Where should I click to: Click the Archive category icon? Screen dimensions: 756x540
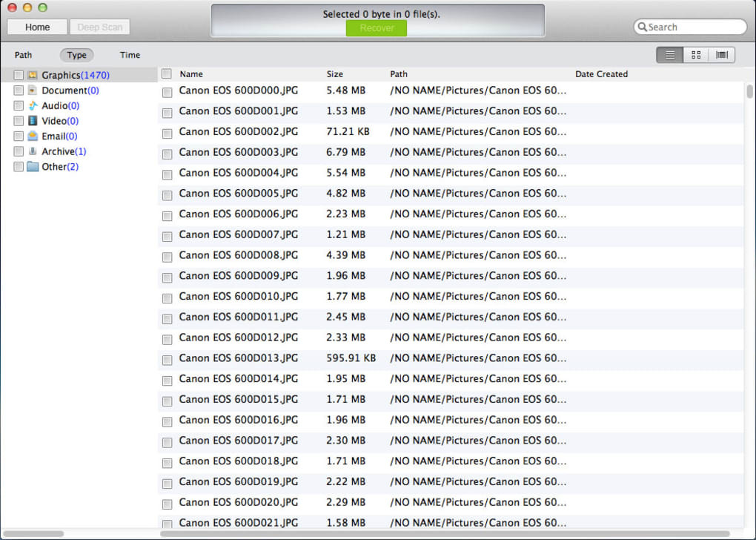point(33,151)
